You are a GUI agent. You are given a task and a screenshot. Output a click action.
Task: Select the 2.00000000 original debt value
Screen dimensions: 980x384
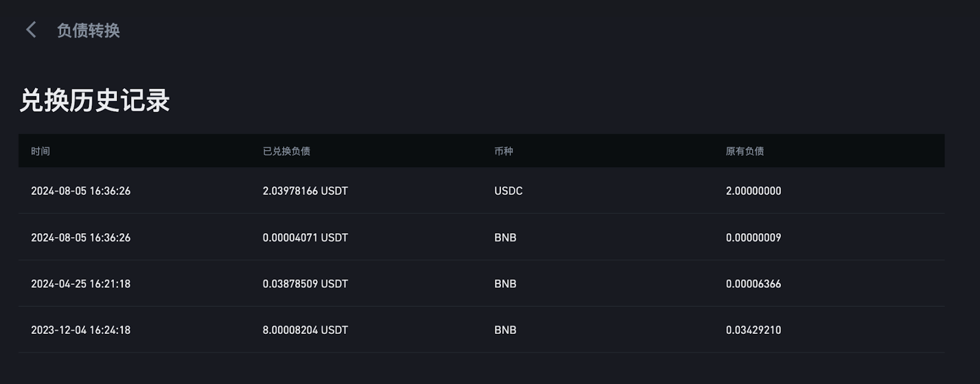pyautogui.click(x=753, y=191)
